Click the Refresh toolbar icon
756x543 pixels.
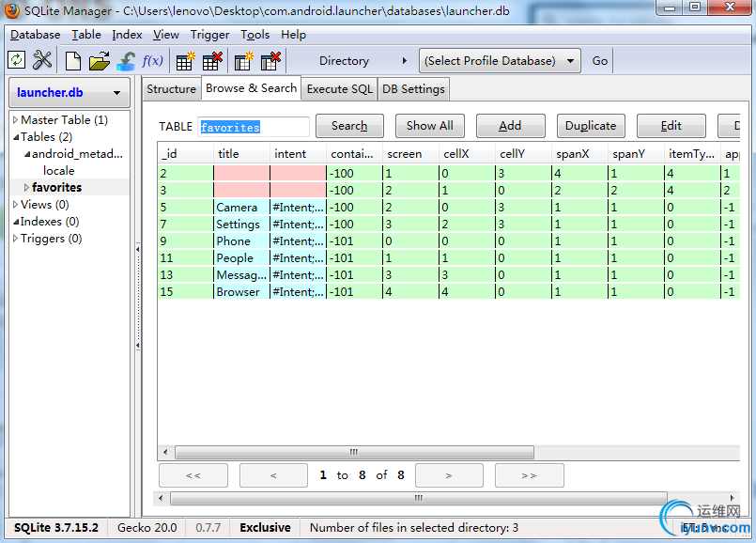pyautogui.click(x=16, y=60)
